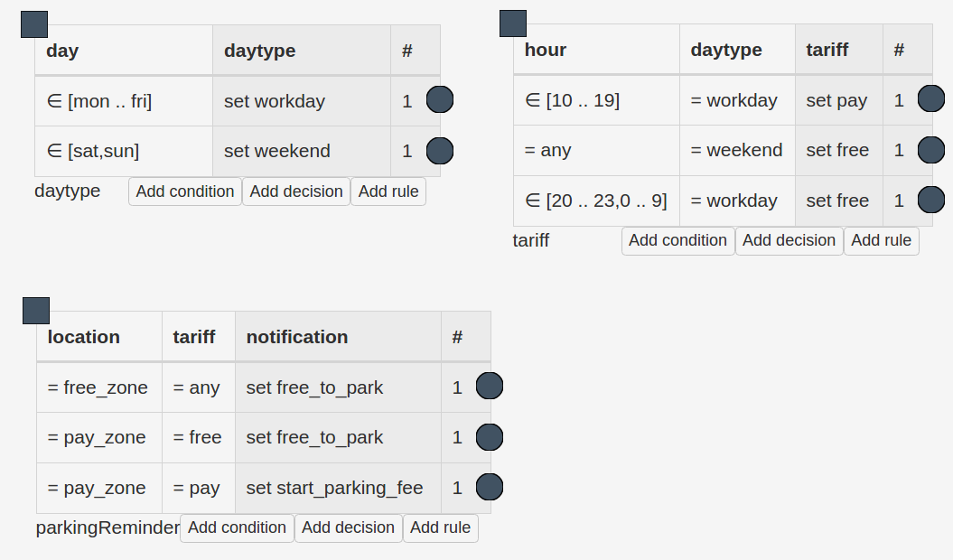The height and width of the screenshot is (560, 953).
Task: Click the circle beside the 'set weekend' rule
Action: 439,150
